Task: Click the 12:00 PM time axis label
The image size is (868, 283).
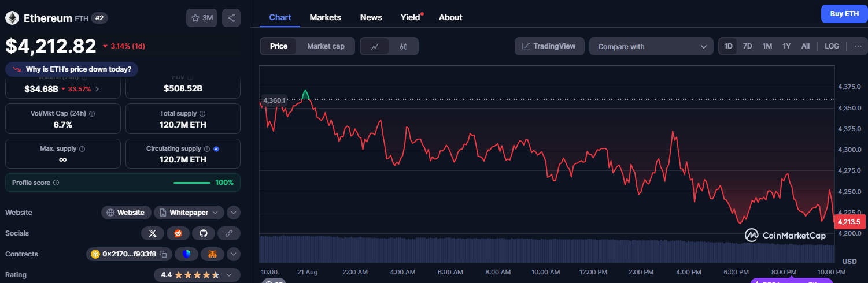Action: (593, 272)
